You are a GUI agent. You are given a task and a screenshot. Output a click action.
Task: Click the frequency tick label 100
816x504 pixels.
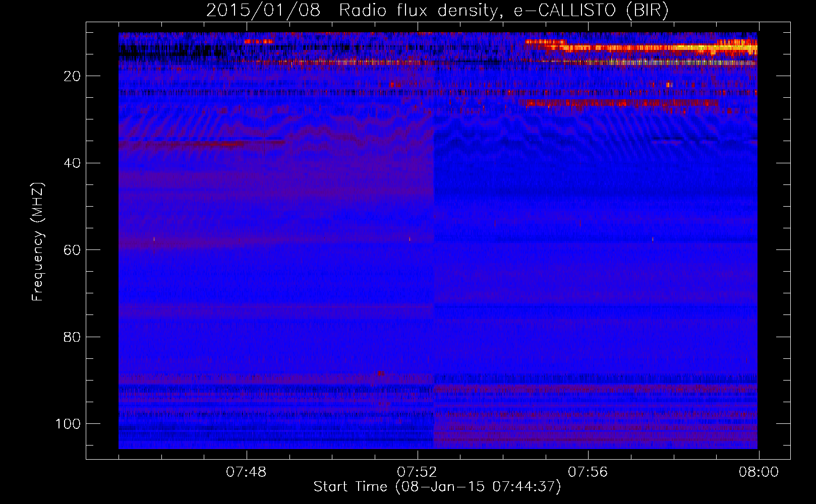(x=68, y=424)
